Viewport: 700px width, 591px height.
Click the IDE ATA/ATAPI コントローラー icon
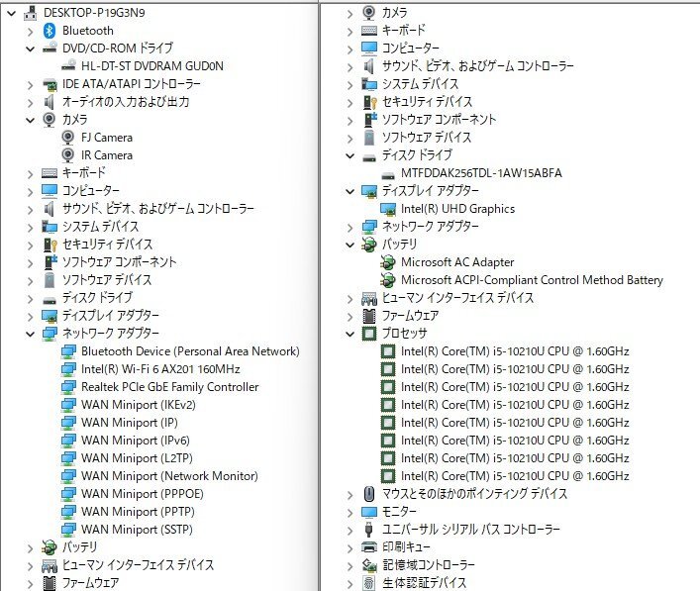(50, 84)
